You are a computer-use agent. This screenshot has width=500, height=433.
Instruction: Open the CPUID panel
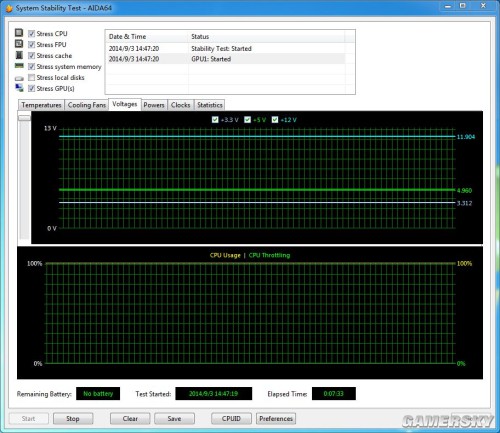coord(231,419)
